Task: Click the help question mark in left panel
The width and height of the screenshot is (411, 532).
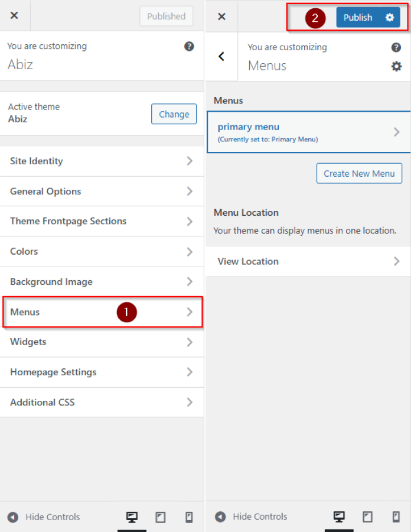Action: click(189, 47)
